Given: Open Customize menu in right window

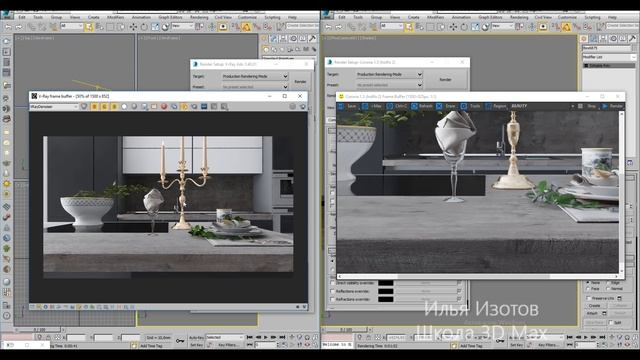Looking at the screenshot, I should (567, 18).
